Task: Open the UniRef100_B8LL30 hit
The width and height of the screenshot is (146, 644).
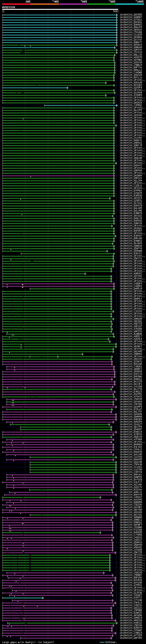Action: click(131, 55)
